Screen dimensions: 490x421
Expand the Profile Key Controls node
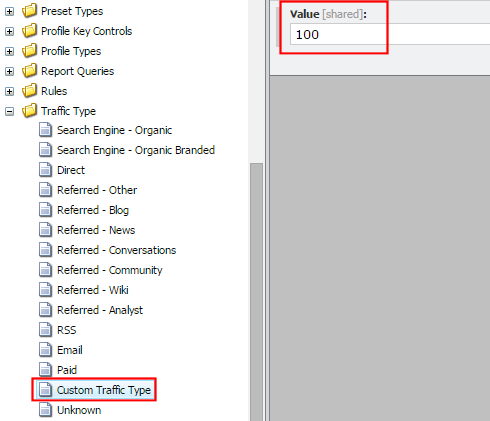coord(10,32)
